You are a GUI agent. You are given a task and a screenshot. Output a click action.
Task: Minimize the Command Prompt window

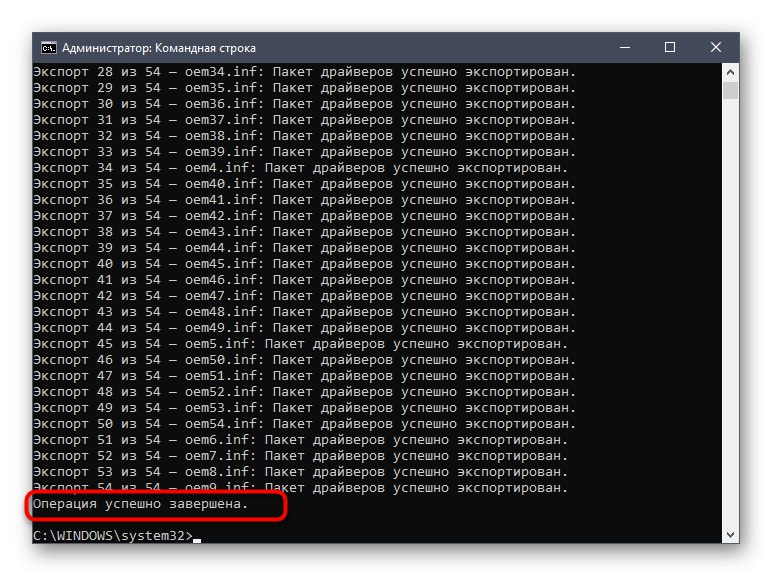625,48
